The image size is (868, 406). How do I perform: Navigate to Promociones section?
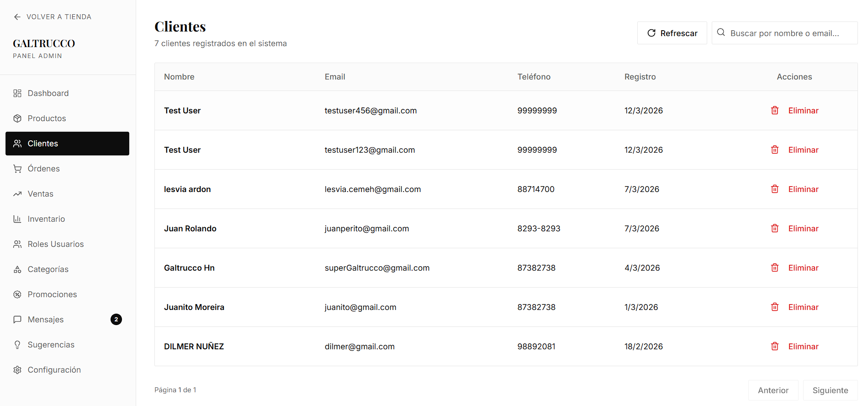(x=52, y=294)
